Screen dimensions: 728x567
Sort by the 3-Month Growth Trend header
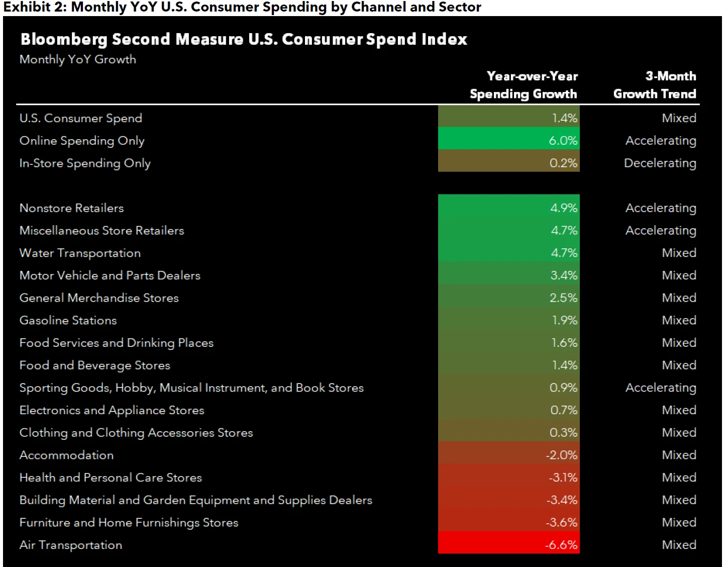pyautogui.click(x=654, y=85)
